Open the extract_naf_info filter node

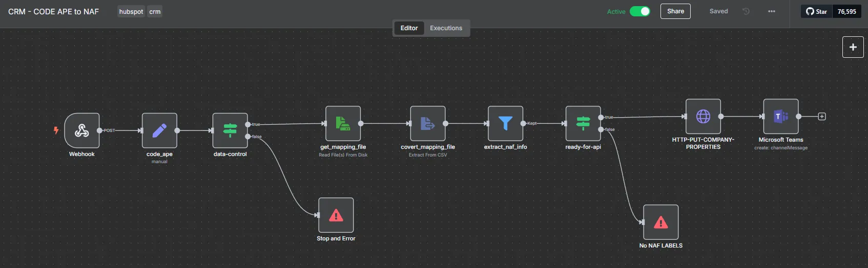(x=506, y=123)
